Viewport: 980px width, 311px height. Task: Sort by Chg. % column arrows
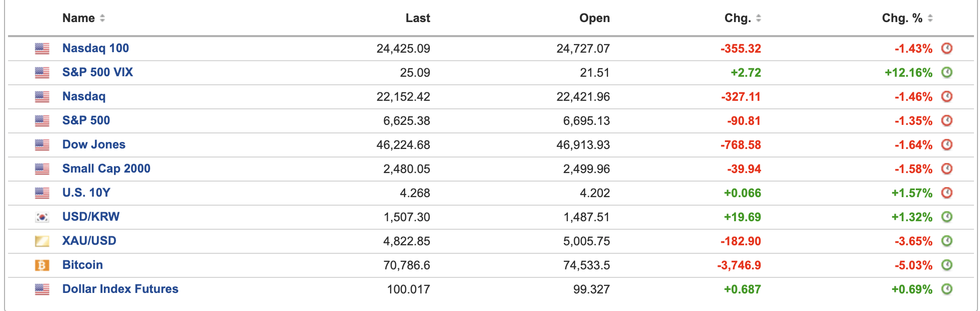[x=930, y=18]
